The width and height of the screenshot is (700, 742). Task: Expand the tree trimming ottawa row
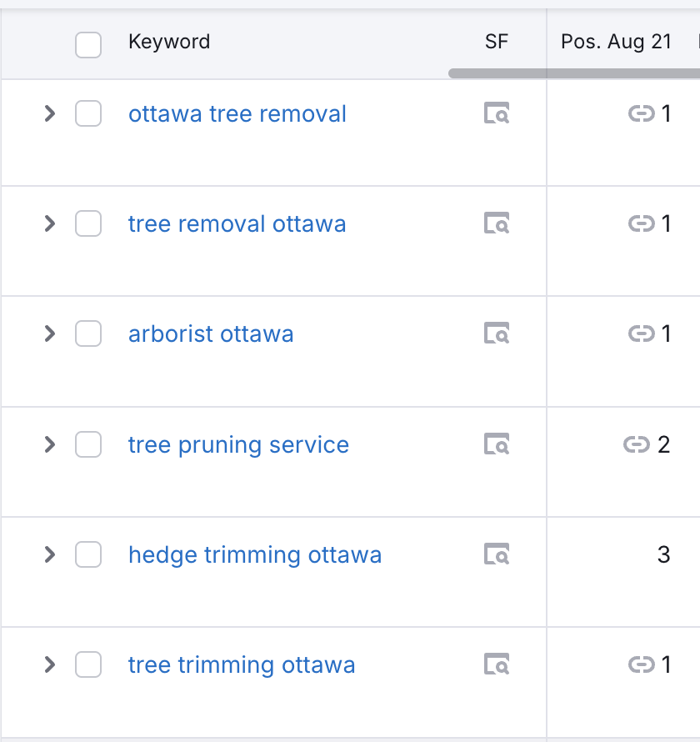(x=50, y=664)
